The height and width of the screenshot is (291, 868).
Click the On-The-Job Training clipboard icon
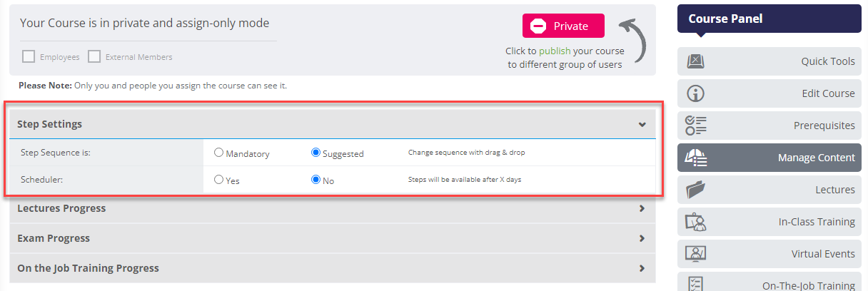click(695, 284)
